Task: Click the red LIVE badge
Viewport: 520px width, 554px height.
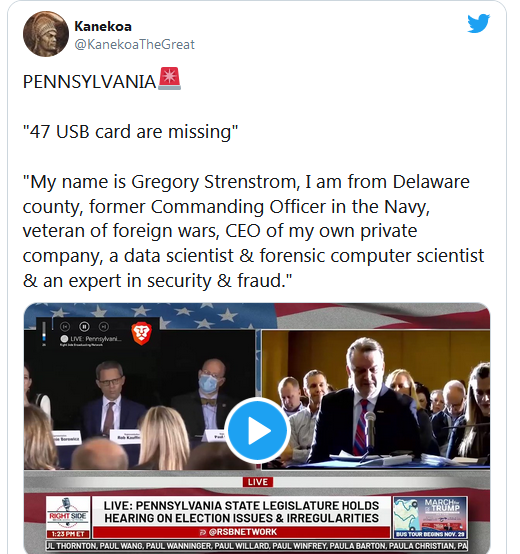Action: pos(258,482)
